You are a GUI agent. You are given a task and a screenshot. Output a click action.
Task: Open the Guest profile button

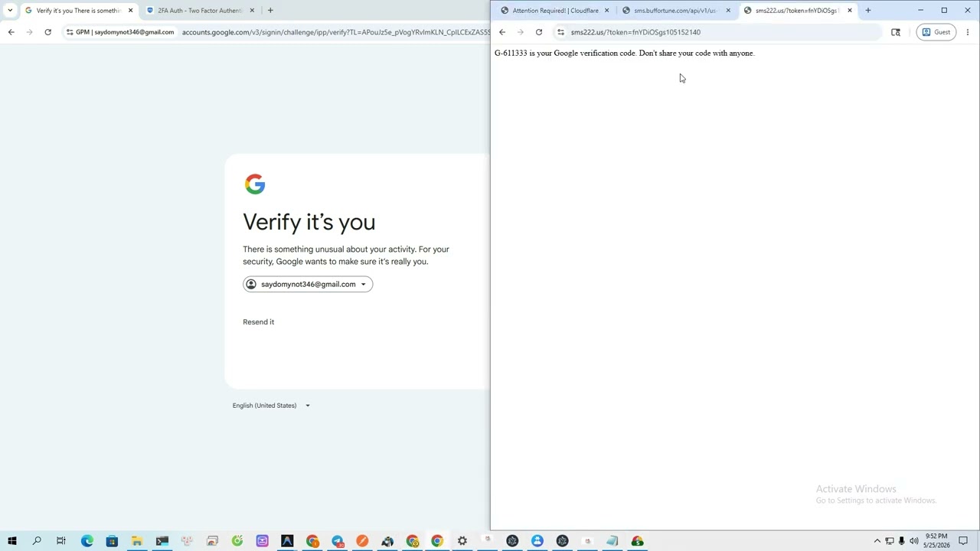936,32
